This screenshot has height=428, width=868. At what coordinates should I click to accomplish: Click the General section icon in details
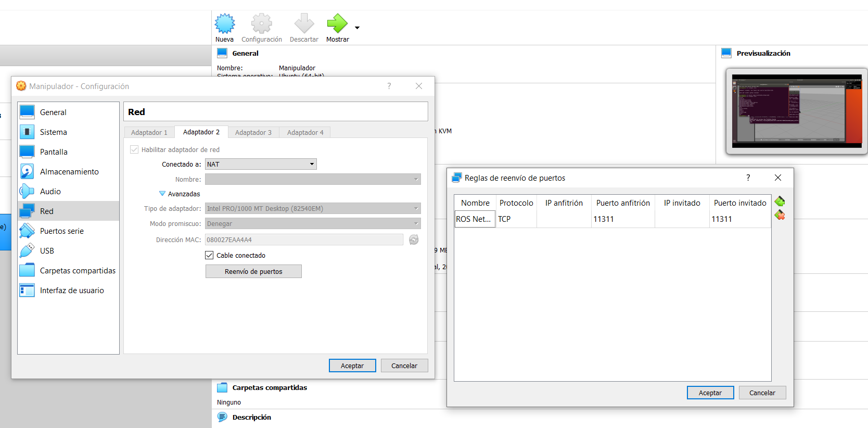coord(222,53)
